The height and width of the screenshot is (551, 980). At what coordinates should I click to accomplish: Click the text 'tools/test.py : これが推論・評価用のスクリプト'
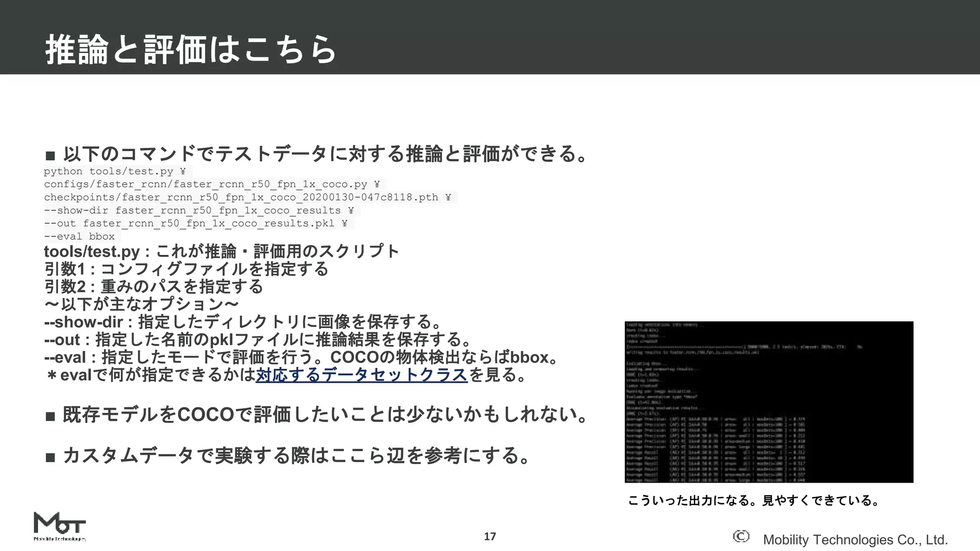pos(222,251)
